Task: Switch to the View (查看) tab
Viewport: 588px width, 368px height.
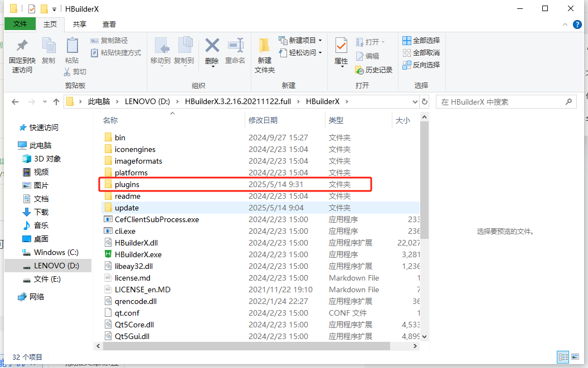Action: 109,24
